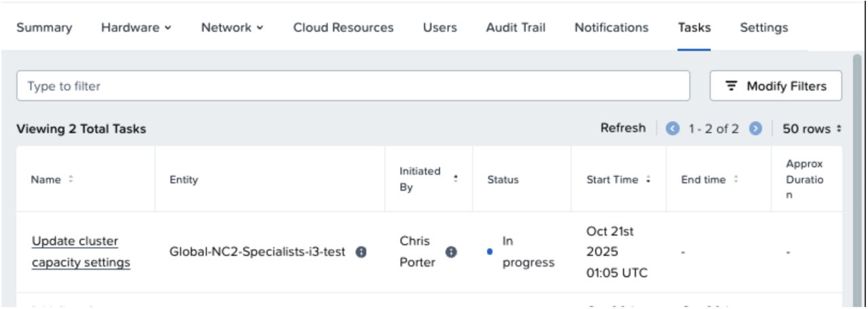Click the Approx Duration column header
The image size is (868, 309).
point(805,179)
